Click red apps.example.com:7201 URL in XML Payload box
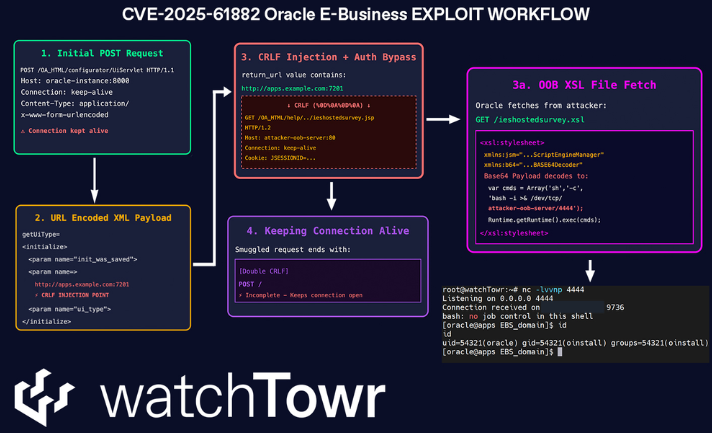712x433 pixels. [82, 285]
